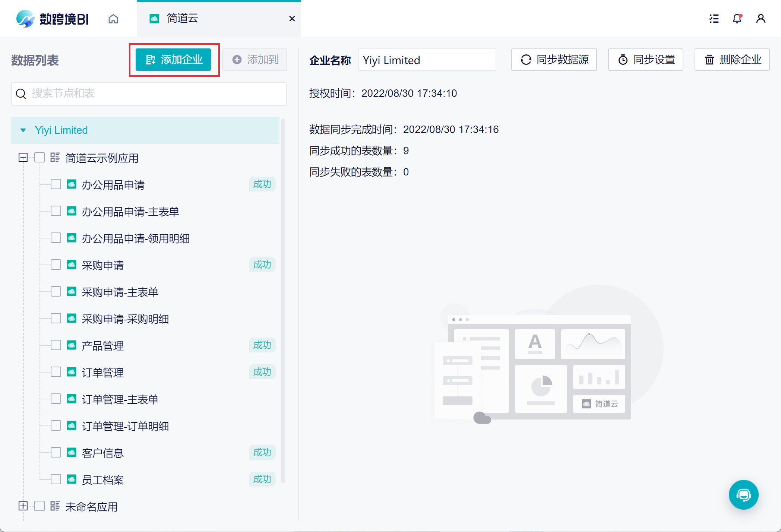Screen dimensions: 781x532
Task: Collapse the Yiyi Limited node arrow
Action: click(x=23, y=130)
